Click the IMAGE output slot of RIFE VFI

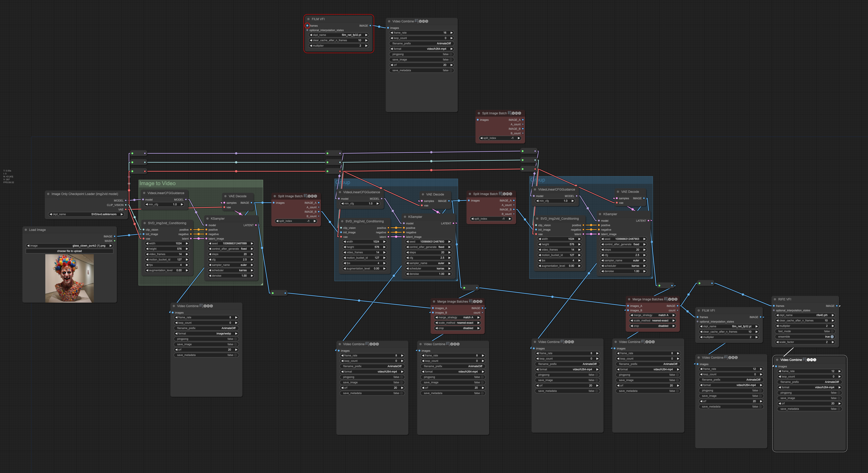click(837, 306)
